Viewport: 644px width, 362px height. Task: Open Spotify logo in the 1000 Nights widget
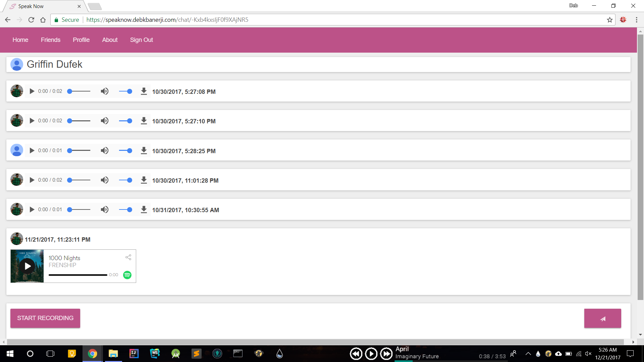tap(127, 275)
